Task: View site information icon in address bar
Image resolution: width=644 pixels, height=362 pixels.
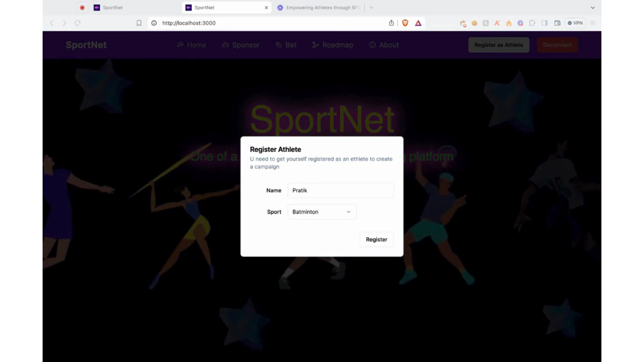Action: pos(154,23)
